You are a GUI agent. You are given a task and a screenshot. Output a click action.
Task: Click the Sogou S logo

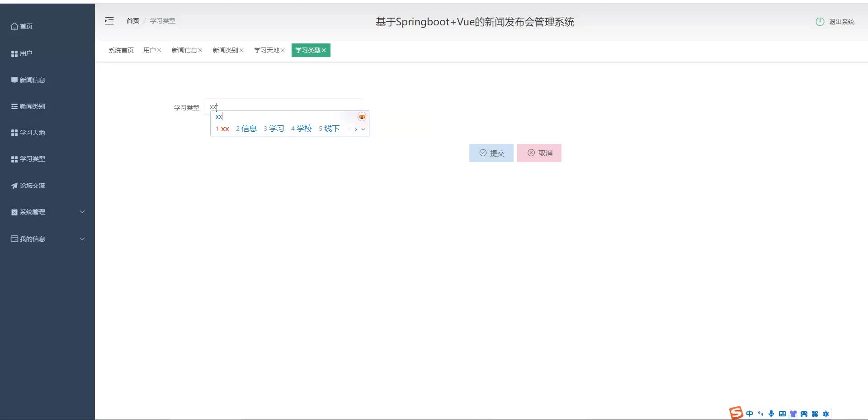coord(736,413)
